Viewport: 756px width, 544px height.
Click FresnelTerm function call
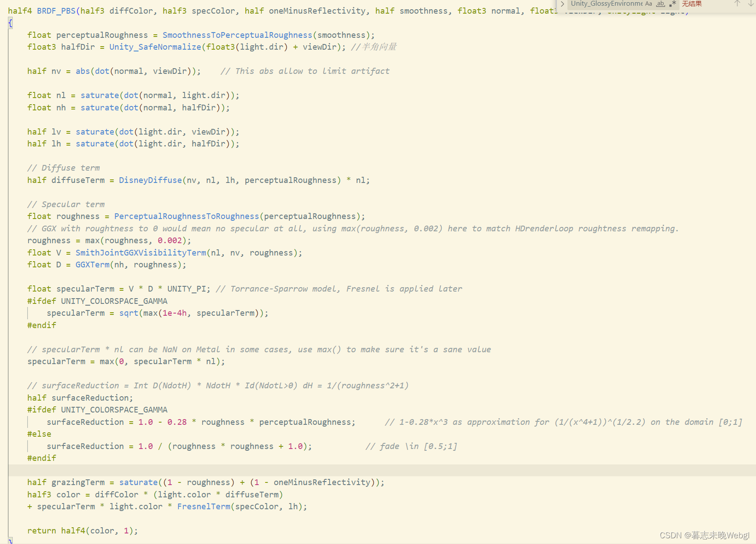(204, 507)
